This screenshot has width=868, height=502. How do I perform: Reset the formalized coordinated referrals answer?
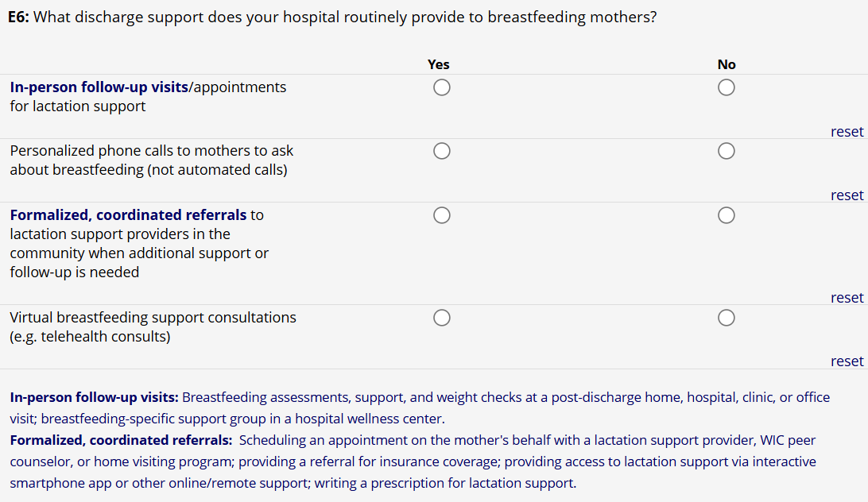[847, 298]
